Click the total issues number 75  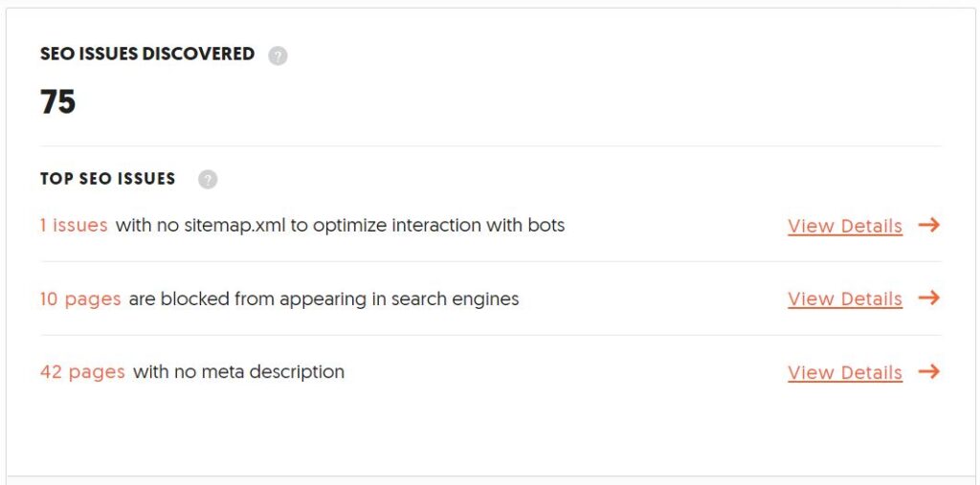coord(58,101)
